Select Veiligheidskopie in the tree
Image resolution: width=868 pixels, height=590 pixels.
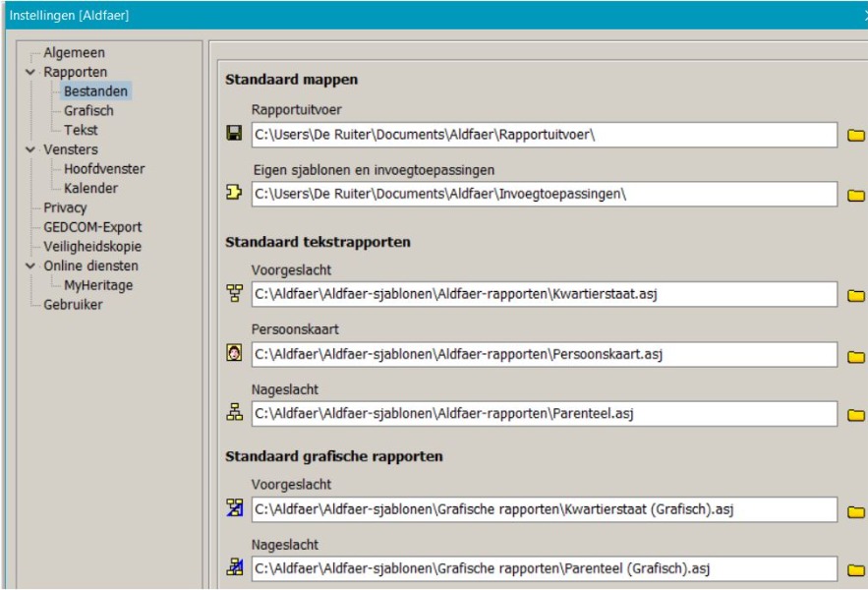tap(92, 247)
